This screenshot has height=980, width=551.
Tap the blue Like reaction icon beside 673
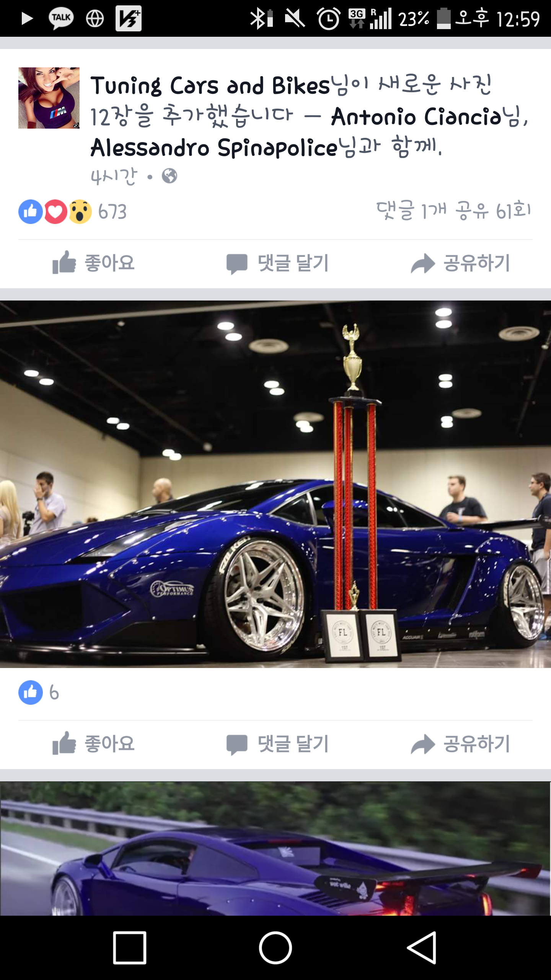[31, 212]
